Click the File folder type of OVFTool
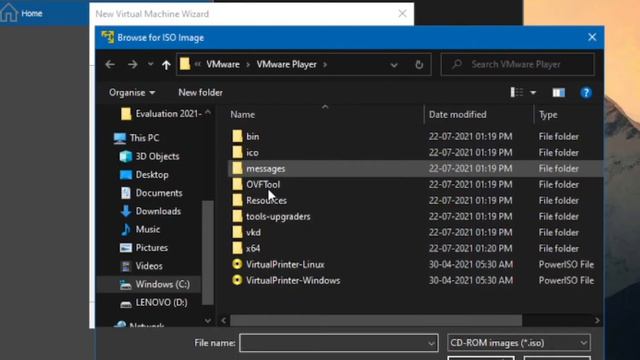 click(558, 184)
